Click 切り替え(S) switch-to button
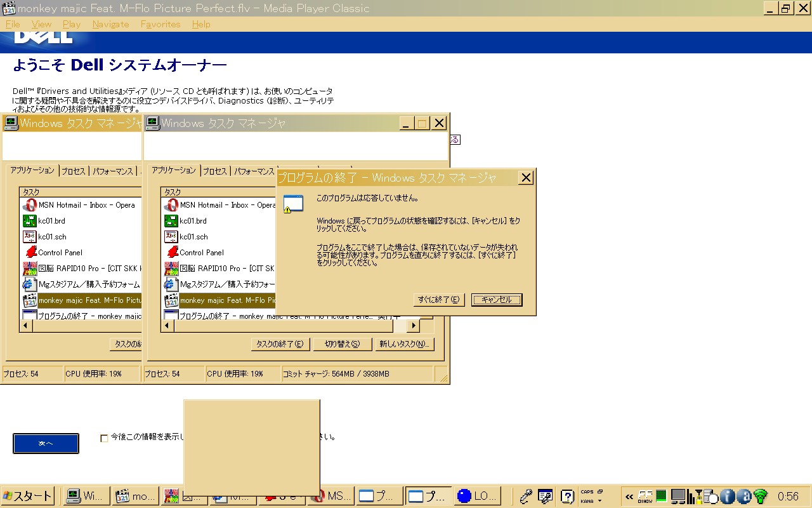 pos(342,344)
